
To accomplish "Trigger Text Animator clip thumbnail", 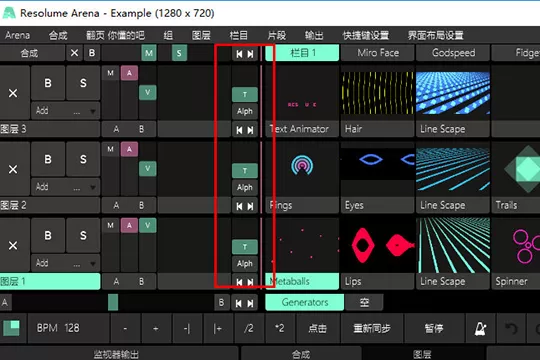I will [x=302, y=93].
